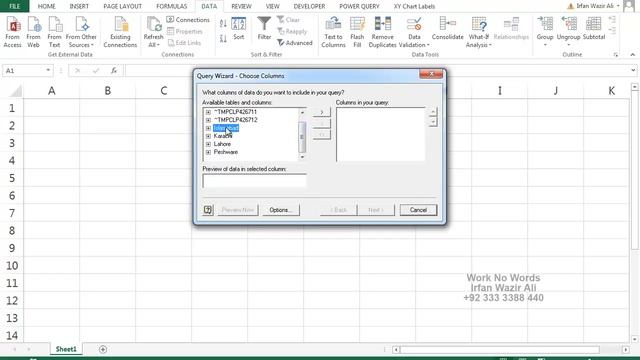Click the Flash Fill icon
Image resolution: width=640 pixels, height=360 pixels.
pyautogui.click(x=357, y=32)
